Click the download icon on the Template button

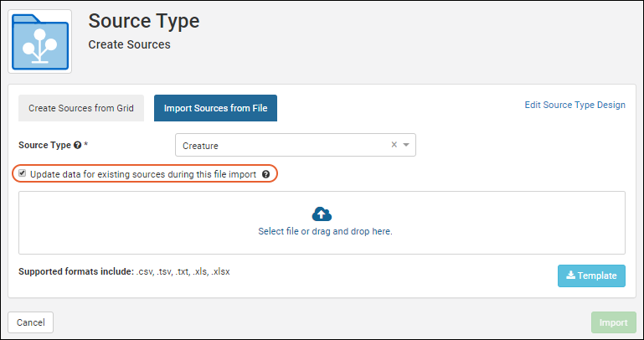(570, 276)
